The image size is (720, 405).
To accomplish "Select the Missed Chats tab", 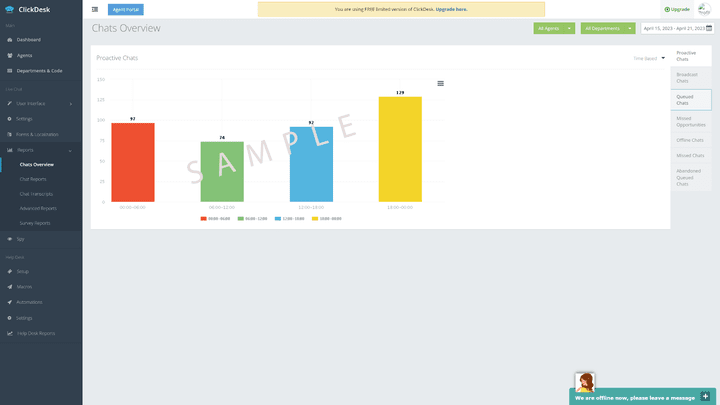I will (x=691, y=156).
